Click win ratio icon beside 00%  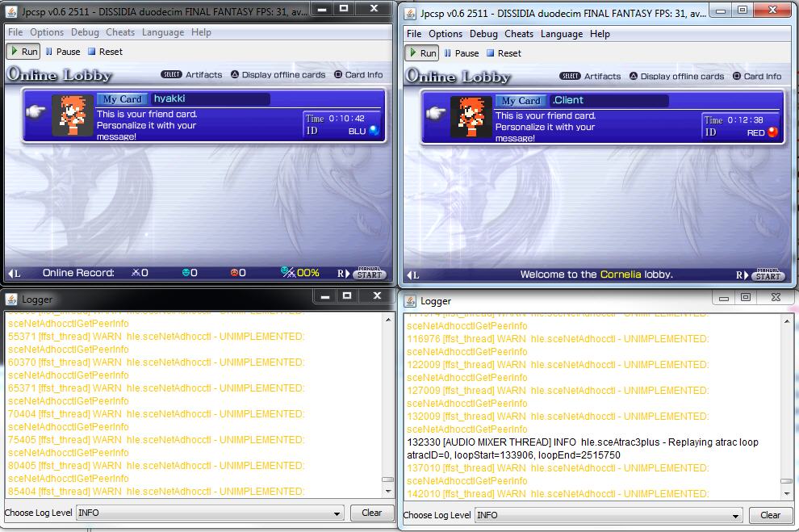287,272
